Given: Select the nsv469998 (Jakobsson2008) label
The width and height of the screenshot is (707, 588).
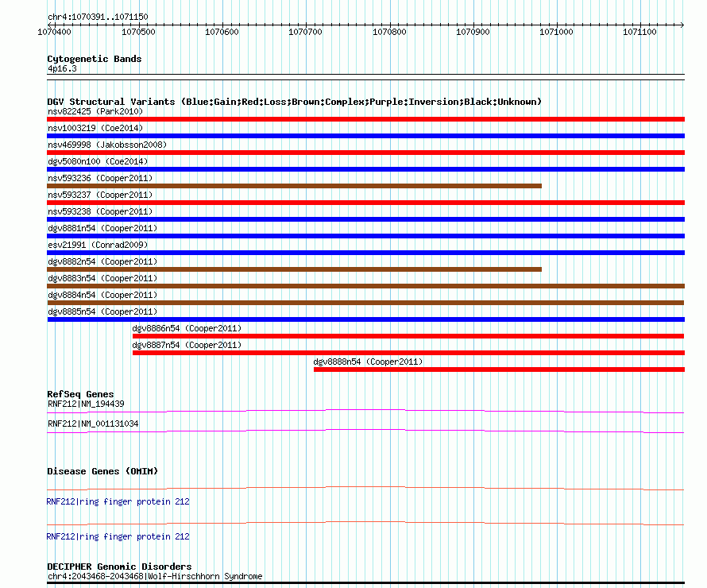Looking at the screenshot, I should click(107, 145).
